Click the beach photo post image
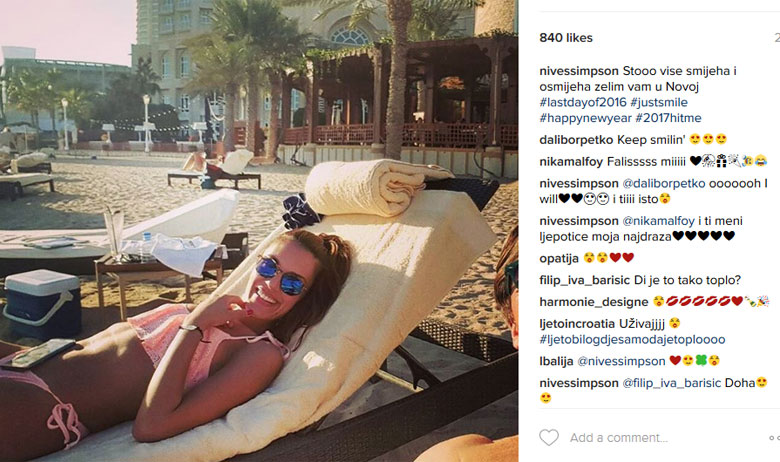The height and width of the screenshot is (462, 780). point(259,231)
